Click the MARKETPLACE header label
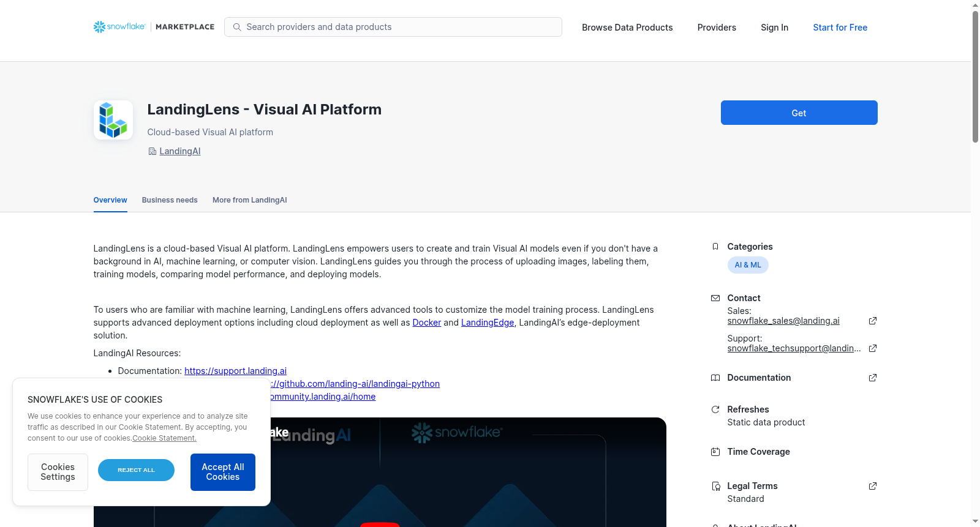Viewport: 980px width, 527px height. coord(185,27)
